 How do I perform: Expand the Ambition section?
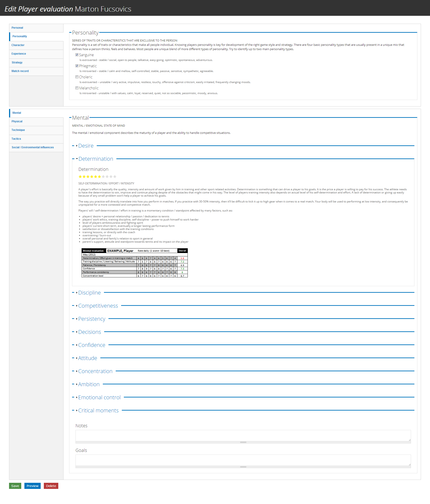[x=89, y=384]
